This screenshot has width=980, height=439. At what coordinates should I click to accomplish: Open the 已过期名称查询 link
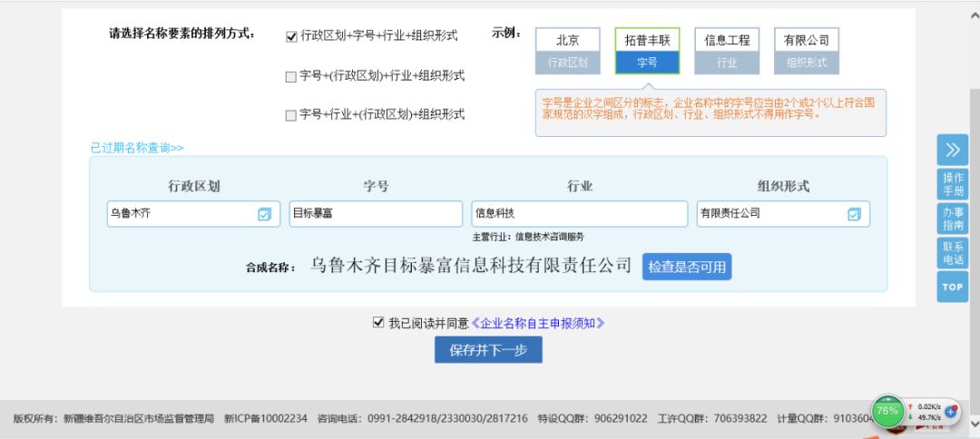[137, 147]
